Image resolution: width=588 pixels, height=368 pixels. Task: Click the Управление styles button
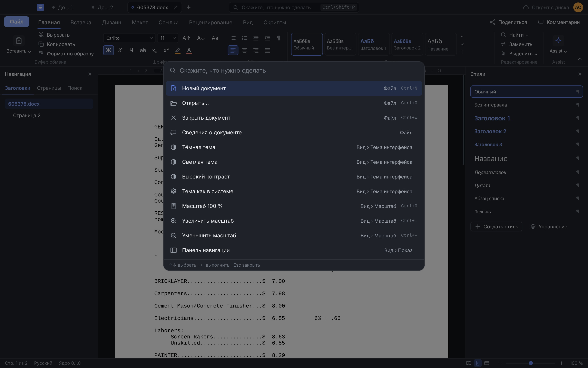pos(549,227)
